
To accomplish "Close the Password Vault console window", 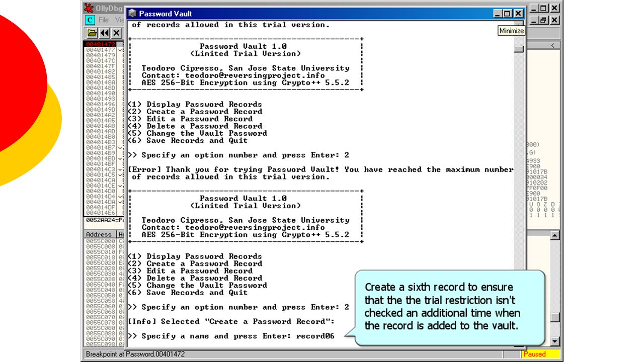I will click(518, 14).
